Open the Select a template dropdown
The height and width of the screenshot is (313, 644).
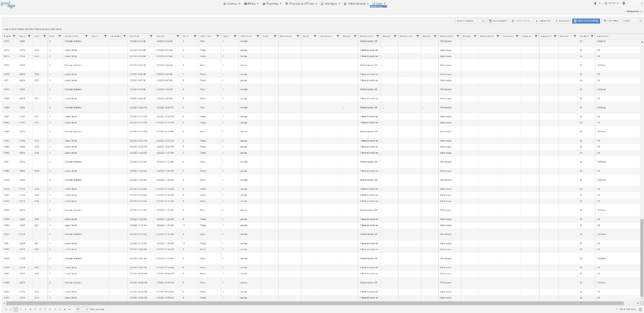[x=470, y=21]
